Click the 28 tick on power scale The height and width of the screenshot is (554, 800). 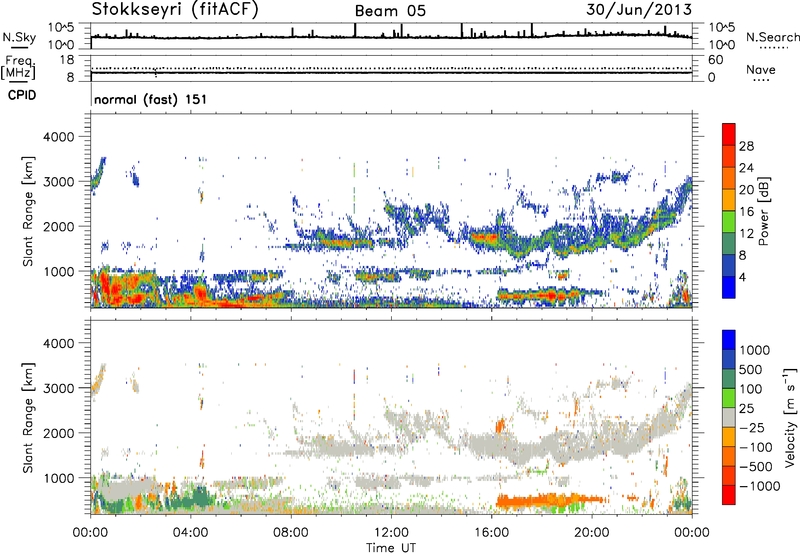746,146
